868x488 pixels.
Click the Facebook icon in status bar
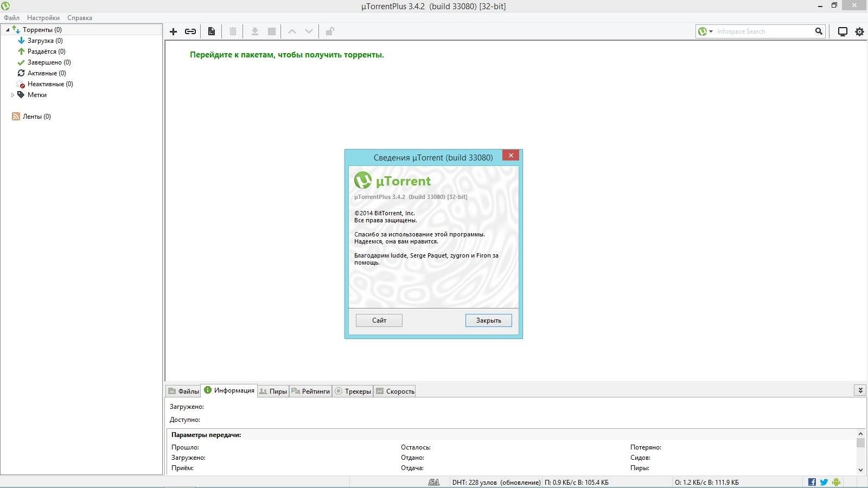click(812, 481)
